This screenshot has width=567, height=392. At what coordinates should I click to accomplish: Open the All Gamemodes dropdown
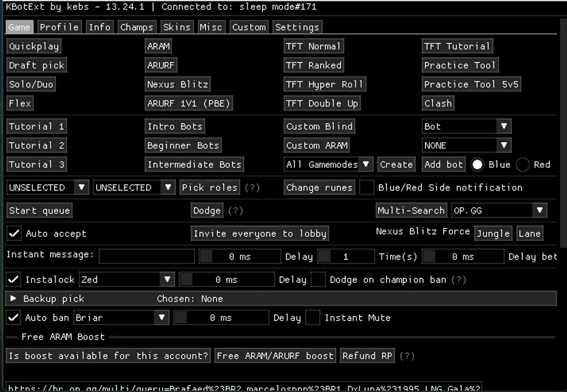coord(328,165)
